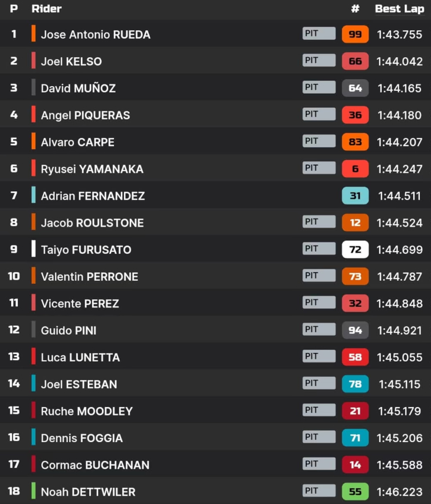Screen dimensions: 431x504
Task: Click Joel Kelso's number 66 badge
Action: pyautogui.click(x=355, y=61)
